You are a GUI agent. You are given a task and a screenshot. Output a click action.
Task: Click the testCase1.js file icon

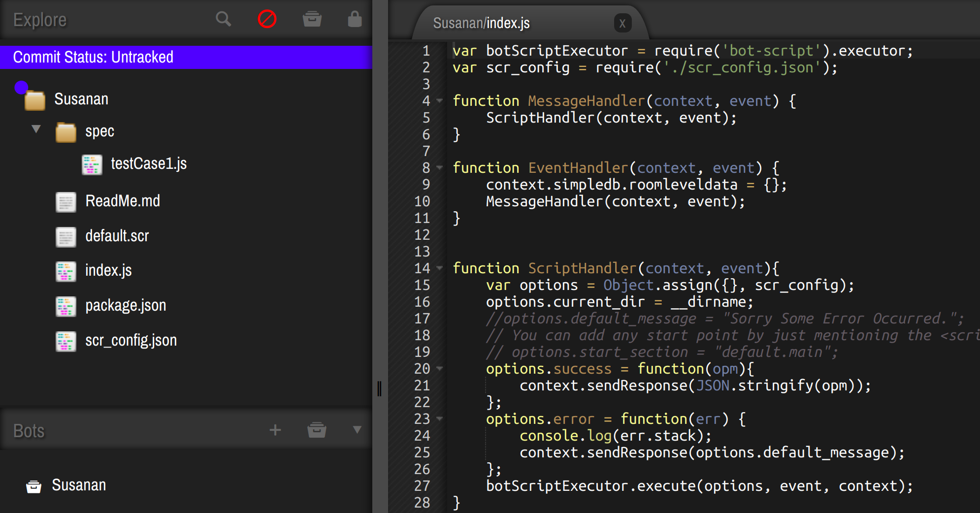(92, 165)
